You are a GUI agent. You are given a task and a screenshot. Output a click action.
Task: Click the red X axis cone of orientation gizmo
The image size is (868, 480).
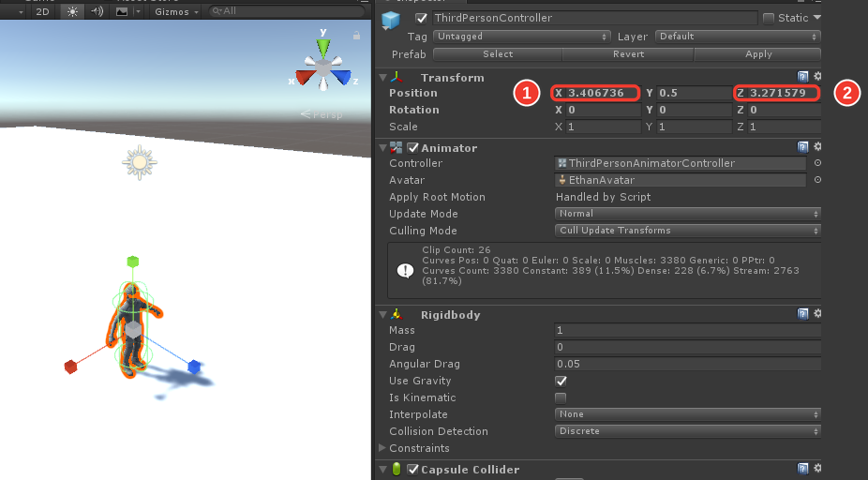tap(305, 77)
